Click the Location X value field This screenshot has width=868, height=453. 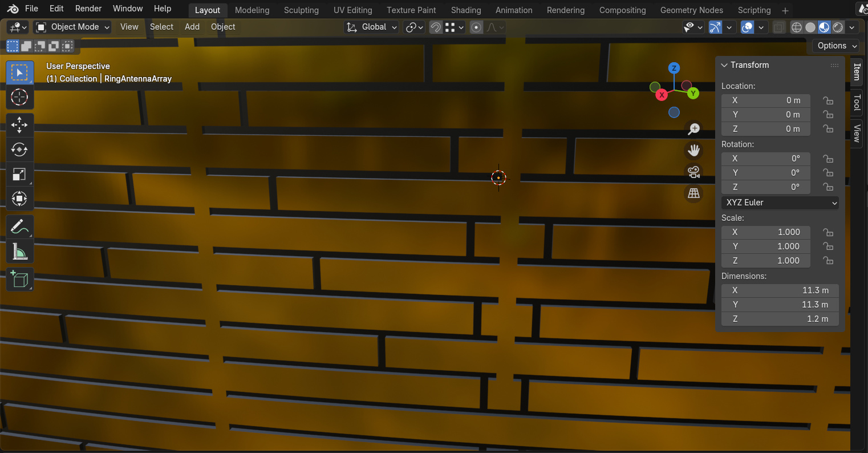pos(765,100)
